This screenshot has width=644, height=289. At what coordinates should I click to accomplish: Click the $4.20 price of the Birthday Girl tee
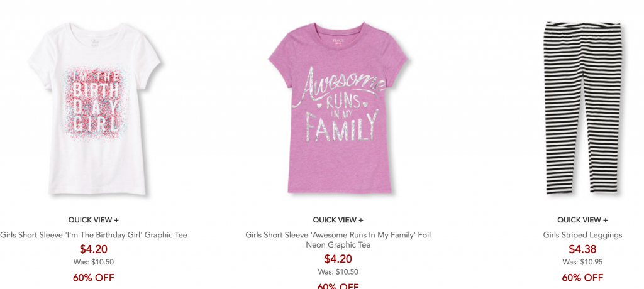coord(94,249)
